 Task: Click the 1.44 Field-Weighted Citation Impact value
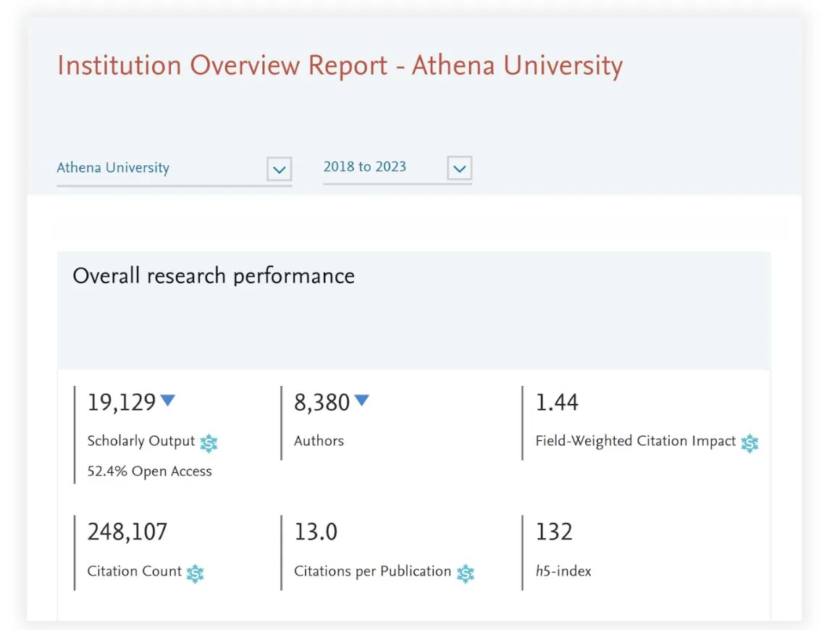tap(556, 403)
